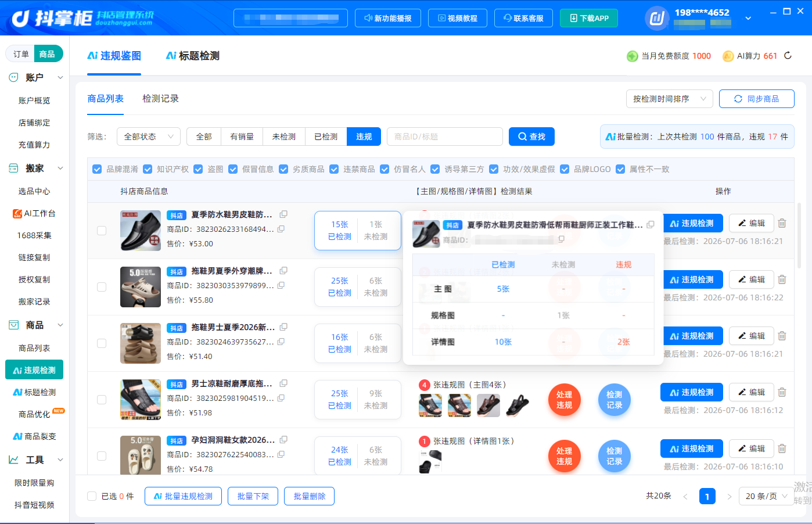Collapse the 搬家 sidebar section
812x524 pixels.
[60, 168]
